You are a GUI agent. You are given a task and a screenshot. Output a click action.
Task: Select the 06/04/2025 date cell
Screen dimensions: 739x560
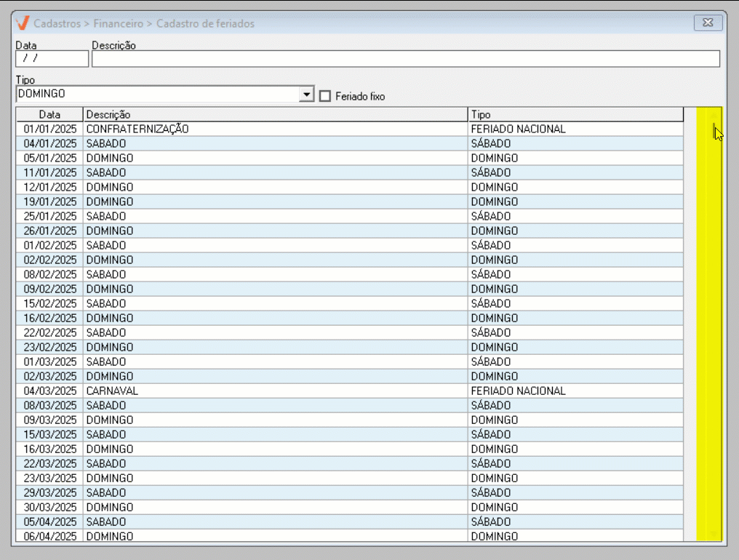pyautogui.click(x=49, y=536)
